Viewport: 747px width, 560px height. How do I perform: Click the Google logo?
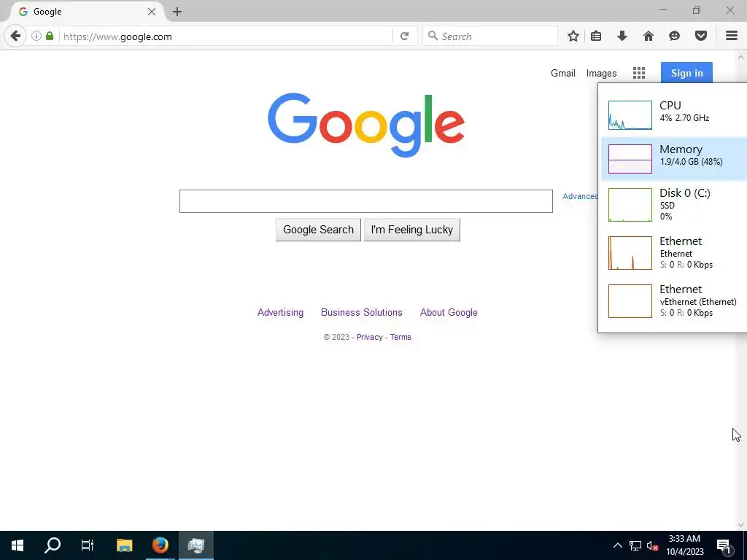coord(366,125)
